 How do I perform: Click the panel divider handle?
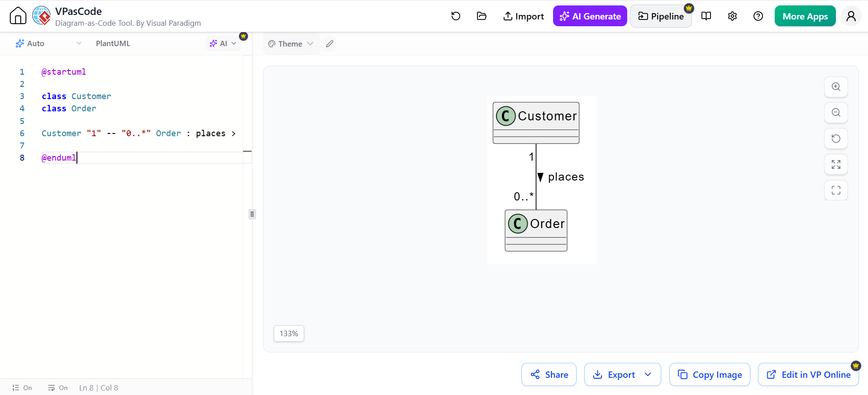pos(252,214)
